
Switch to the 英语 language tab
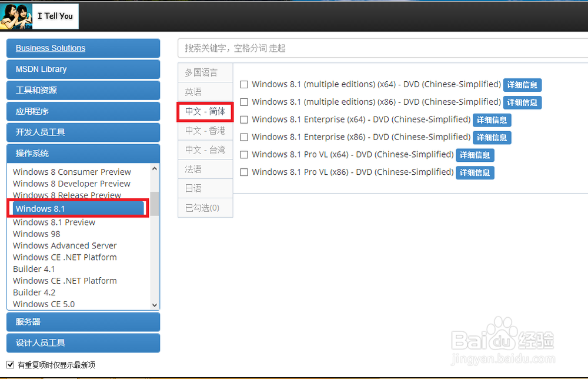(x=205, y=92)
